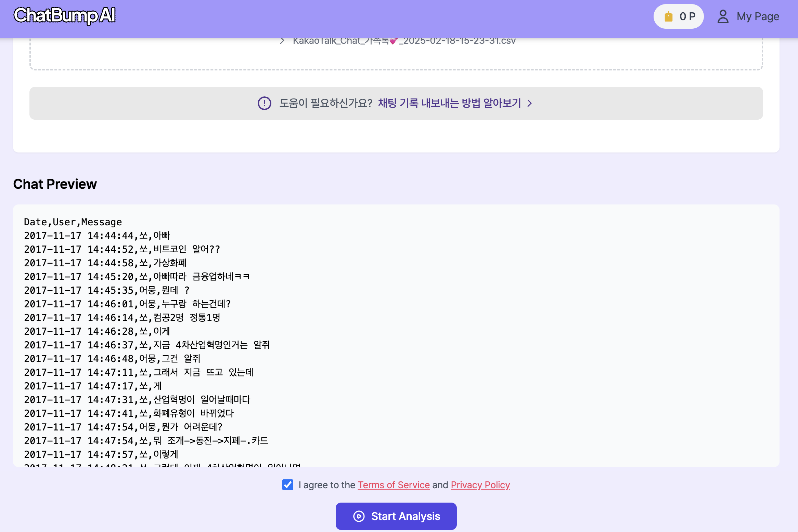Click the user profile silhouette icon
The height and width of the screenshot is (532, 798).
pos(723,16)
